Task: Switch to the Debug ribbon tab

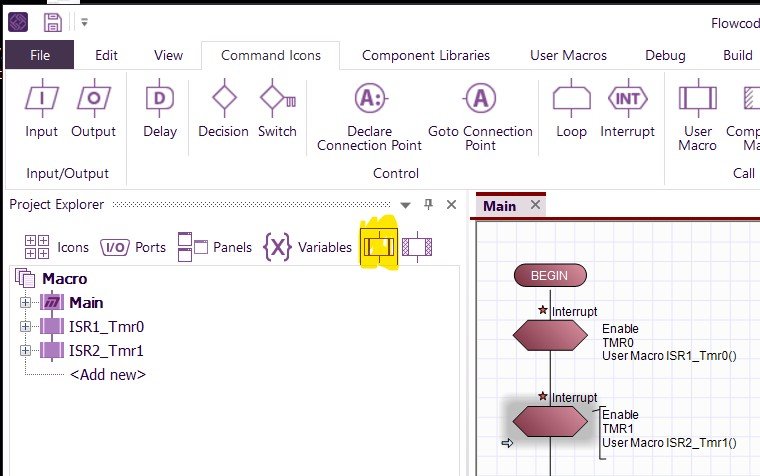Action: point(665,55)
